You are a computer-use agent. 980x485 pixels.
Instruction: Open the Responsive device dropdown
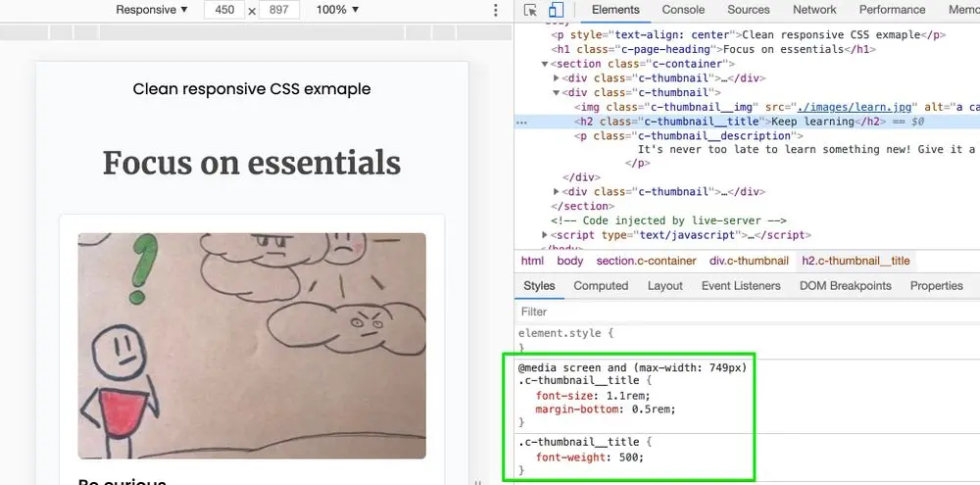(x=151, y=10)
